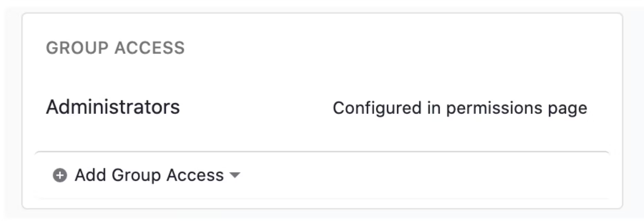This screenshot has height=221, width=644.
Task: Expand group options via the down arrow
Action: click(x=235, y=175)
